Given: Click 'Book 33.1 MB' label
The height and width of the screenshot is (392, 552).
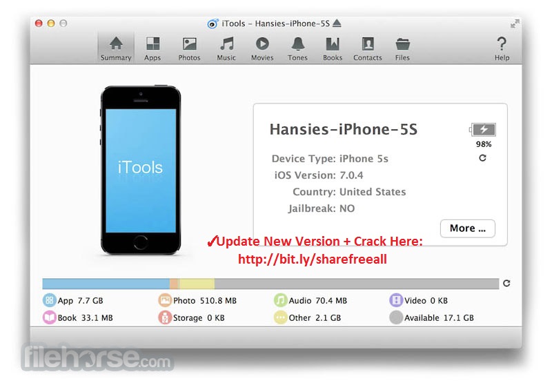Looking at the screenshot, I should pyautogui.click(x=85, y=317).
